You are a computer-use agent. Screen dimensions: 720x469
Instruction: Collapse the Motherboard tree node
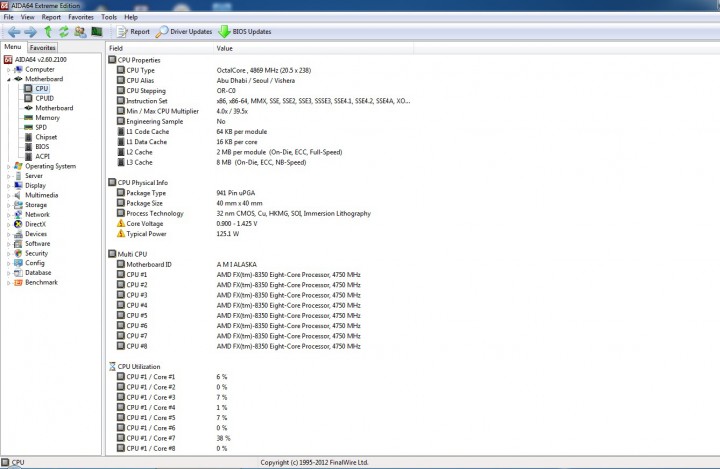click(8, 79)
